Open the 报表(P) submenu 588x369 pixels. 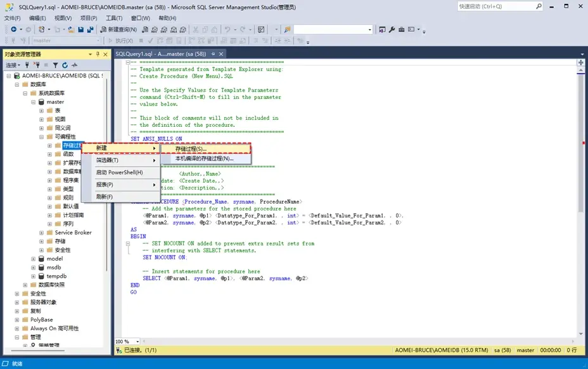tap(121, 184)
